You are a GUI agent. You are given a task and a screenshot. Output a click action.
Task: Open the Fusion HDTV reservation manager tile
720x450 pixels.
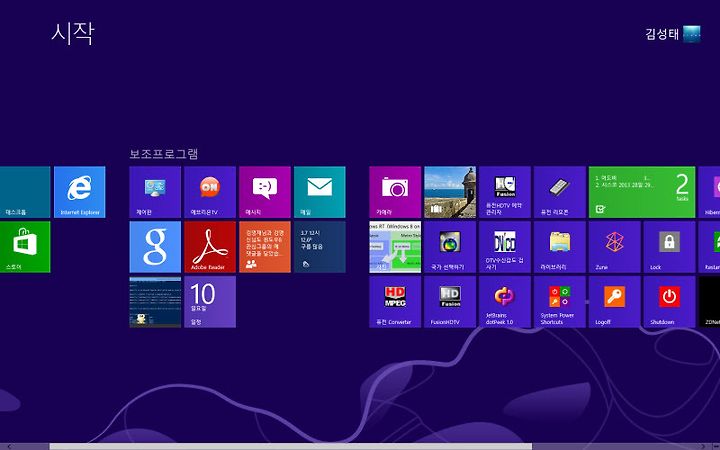(505, 192)
